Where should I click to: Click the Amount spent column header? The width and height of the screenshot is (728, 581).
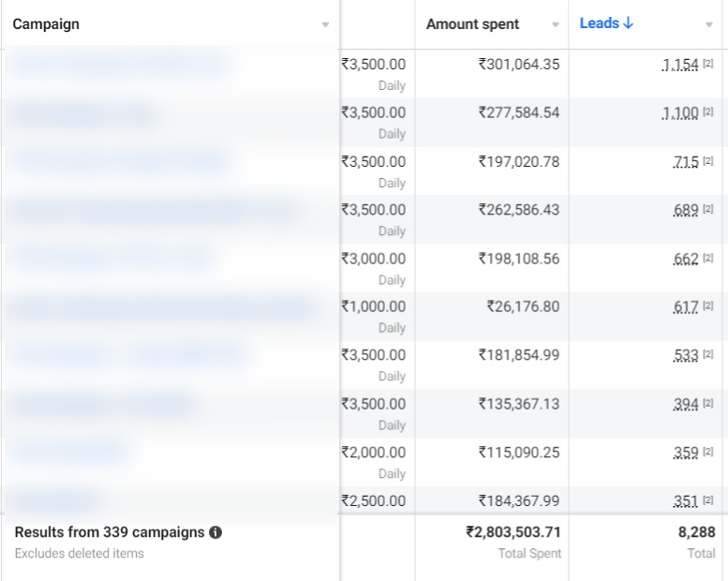[x=472, y=24]
